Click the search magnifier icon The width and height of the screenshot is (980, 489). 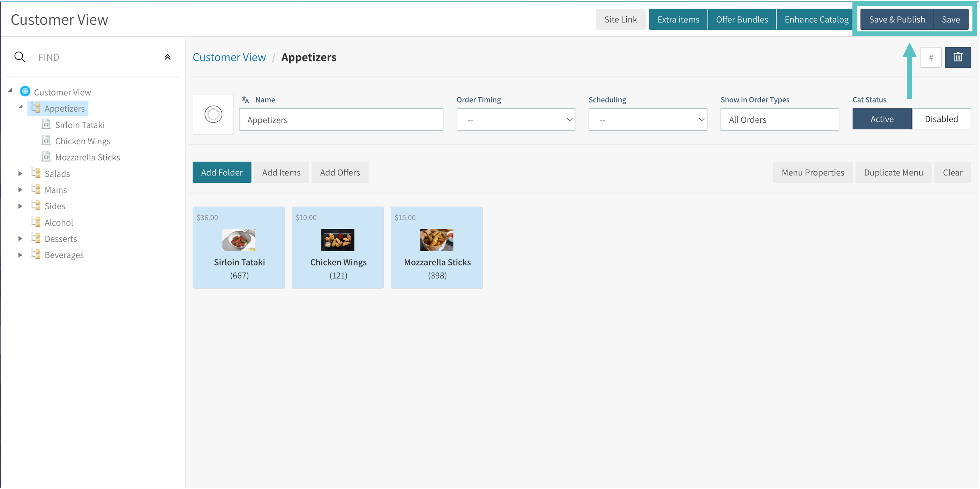point(20,57)
